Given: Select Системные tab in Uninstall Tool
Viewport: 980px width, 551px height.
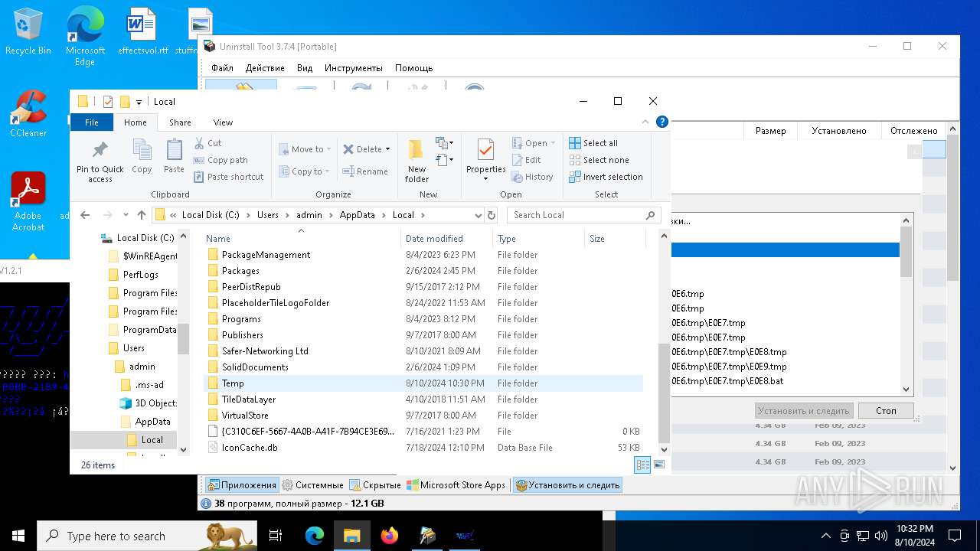Looking at the screenshot, I should pos(312,485).
